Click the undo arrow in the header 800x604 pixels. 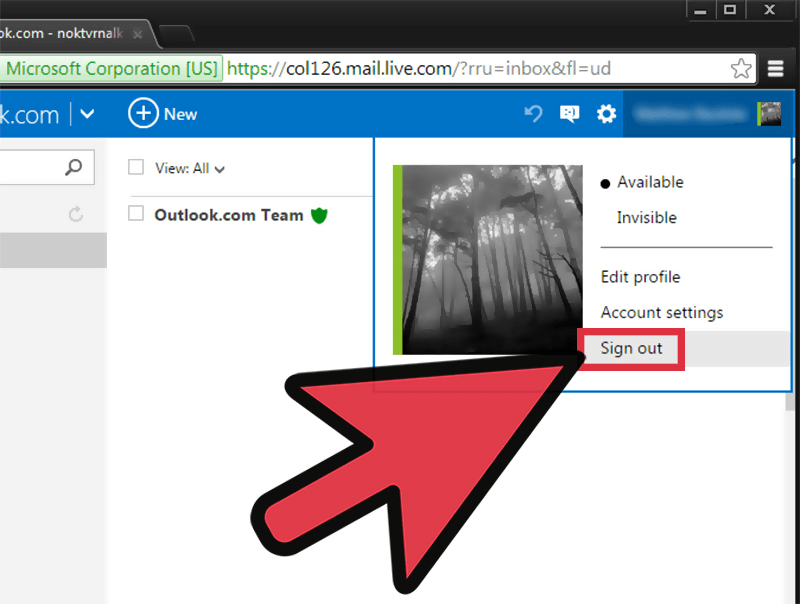click(532, 114)
